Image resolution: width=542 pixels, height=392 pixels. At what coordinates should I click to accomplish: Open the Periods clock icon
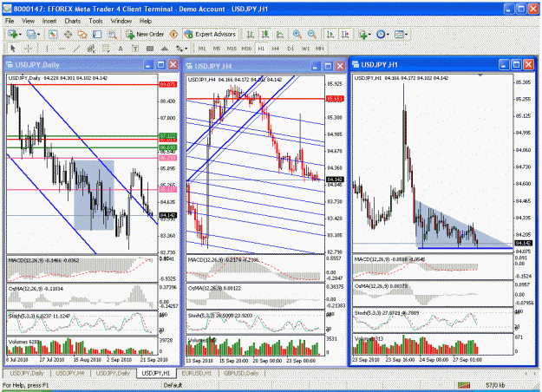point(381,34)
